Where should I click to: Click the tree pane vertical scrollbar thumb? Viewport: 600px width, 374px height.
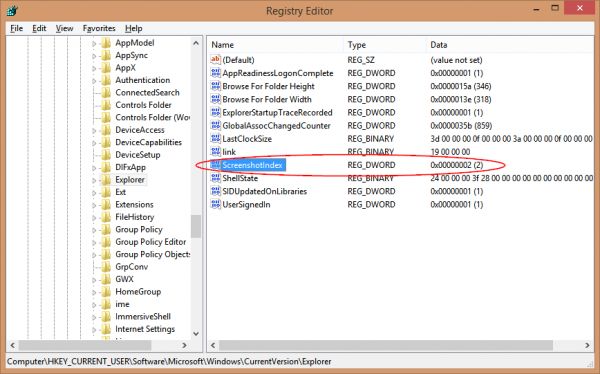coord(196,226)
